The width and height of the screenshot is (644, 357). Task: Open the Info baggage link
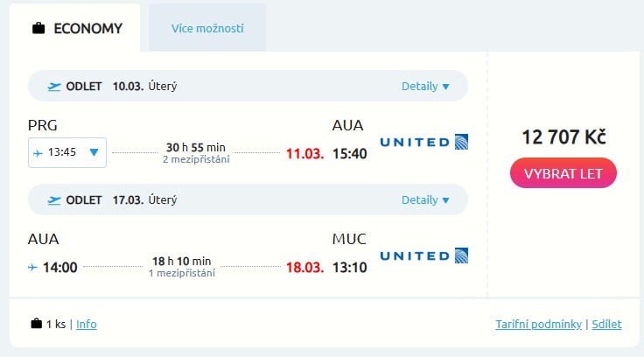[x=87, y=325]
